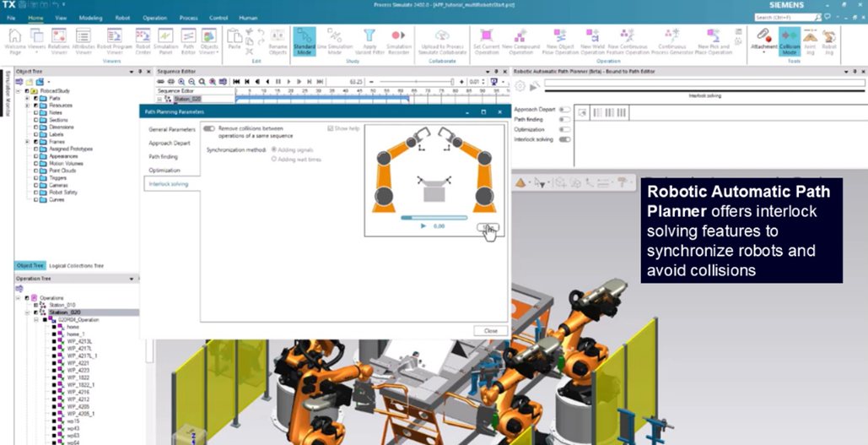Viewport: 868px width, 445px height.
Task: Toggle Optimization switch in Path Planner
Action: point(564,129)
